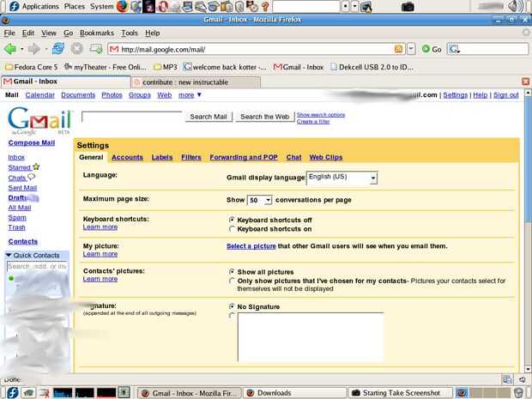Open the back button history dropdown arrow
532x399 pixels.
point(22,49)
